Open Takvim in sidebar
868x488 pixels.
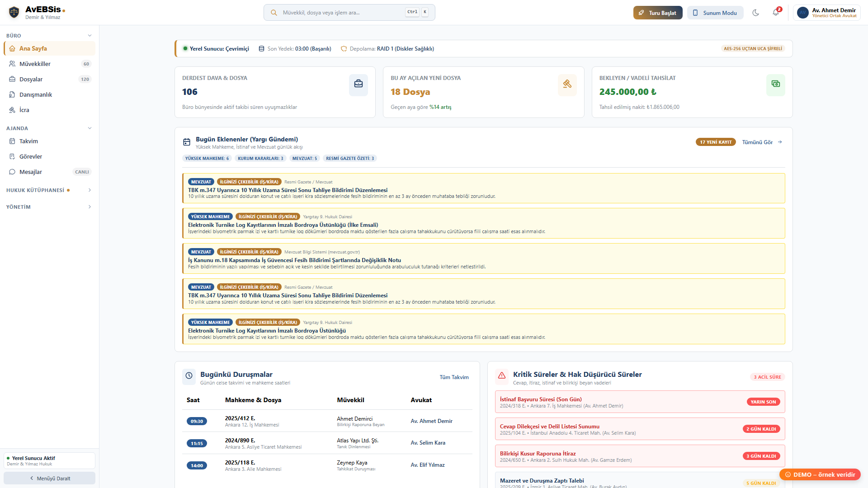(49, 141)
